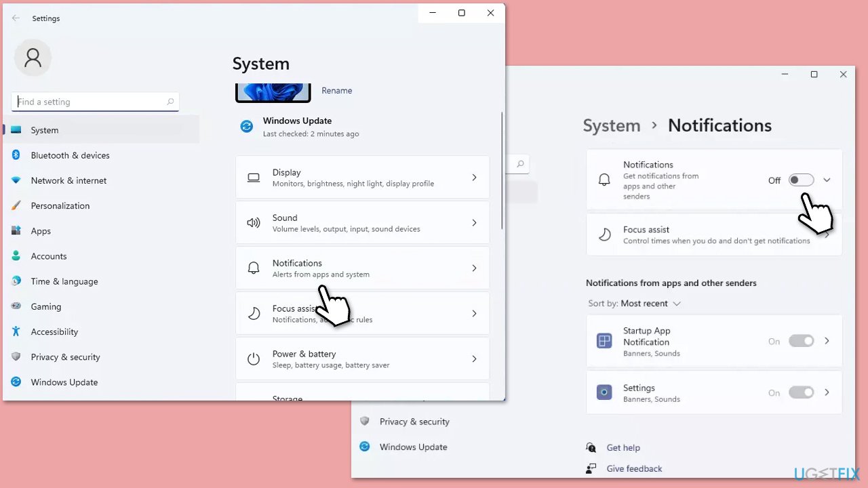
Task: Toggle Startup App Notification switch
Action: (801, 341)
